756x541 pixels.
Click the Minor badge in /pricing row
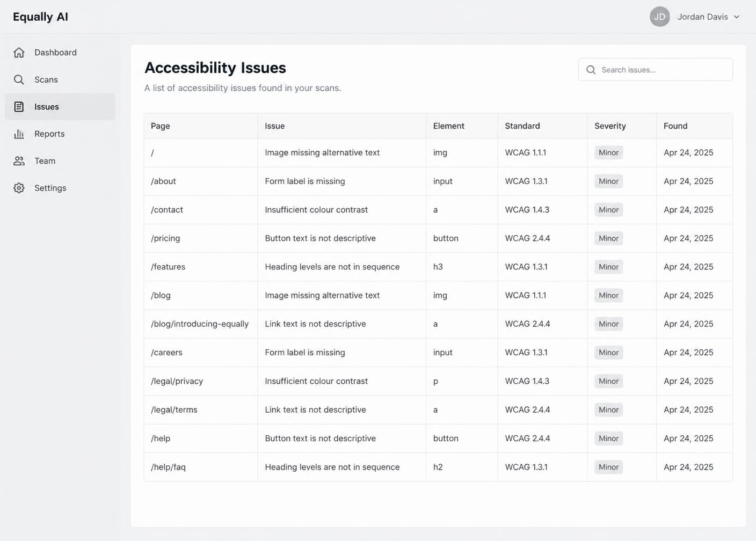point(609,238)
